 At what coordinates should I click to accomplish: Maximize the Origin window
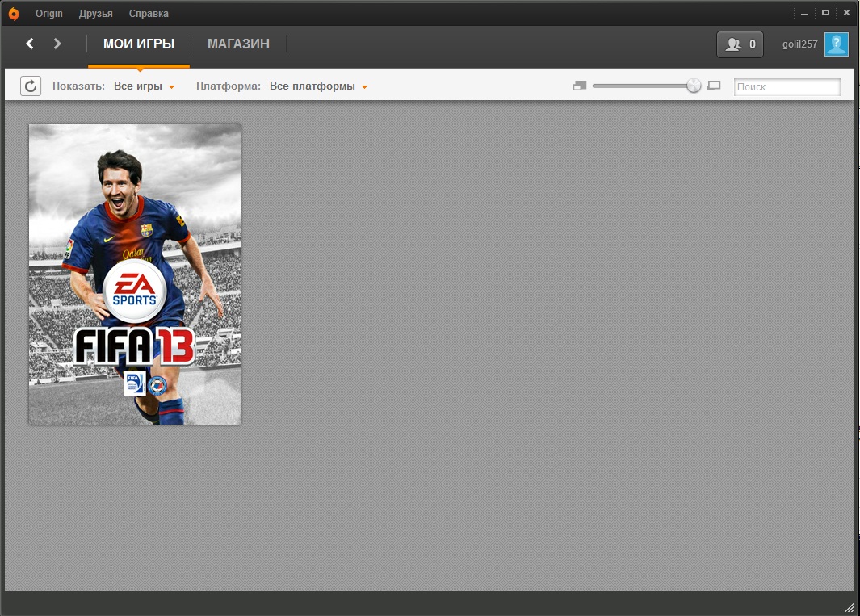825,13
